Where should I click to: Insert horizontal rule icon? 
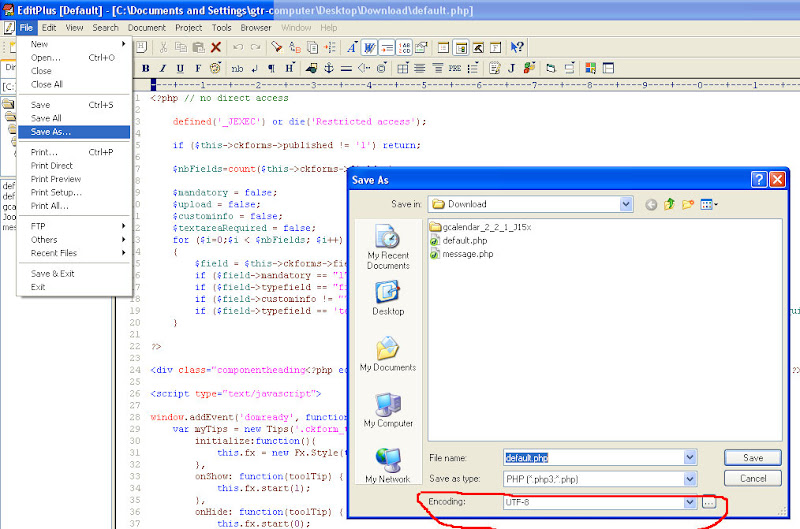(346, 68)
